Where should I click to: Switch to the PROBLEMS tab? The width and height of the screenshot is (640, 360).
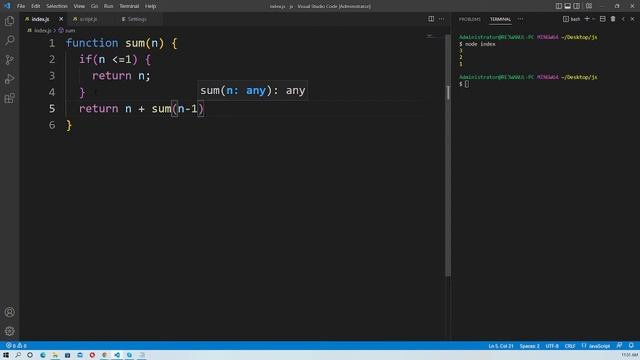(x=470, y=19)
